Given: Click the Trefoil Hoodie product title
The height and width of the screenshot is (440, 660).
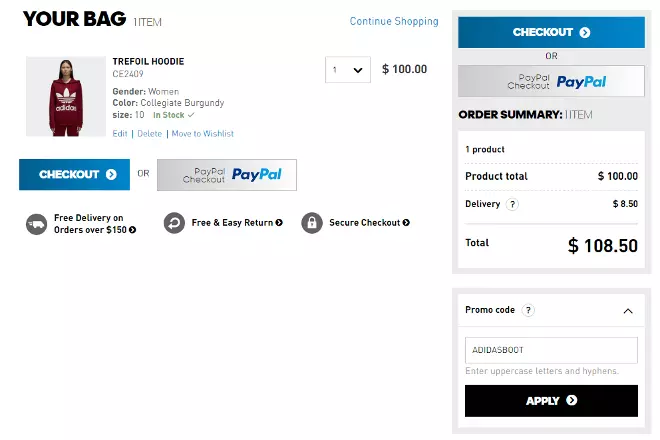Looking at the screenshot, I should [148, 61].
